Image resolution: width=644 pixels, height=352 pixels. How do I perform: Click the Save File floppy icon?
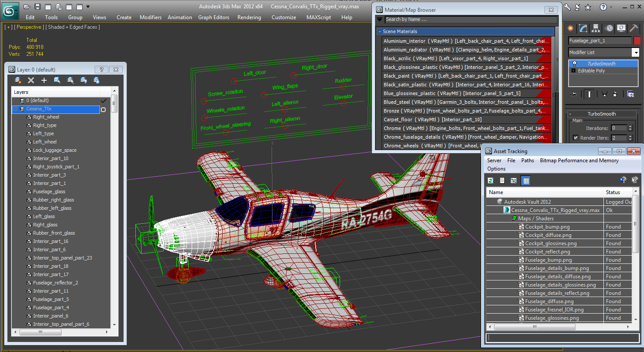click(x=38, y=7)
